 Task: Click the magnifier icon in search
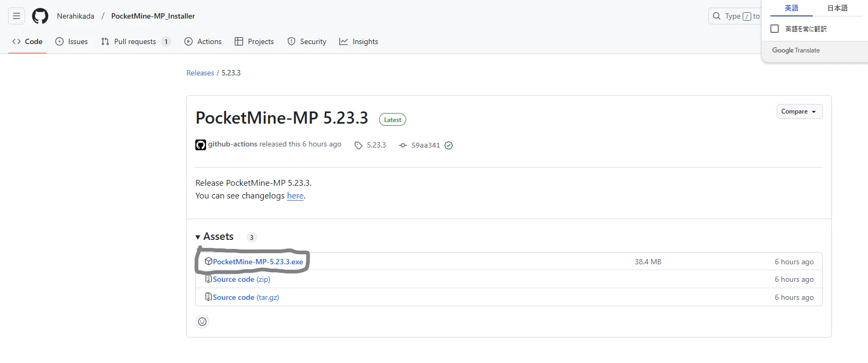(x=717, y=16)
